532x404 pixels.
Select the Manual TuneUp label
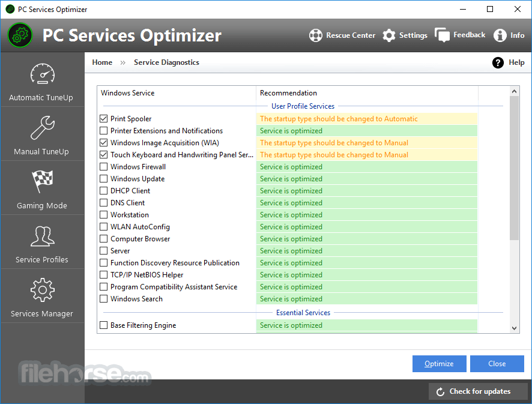(x=41, y=152)
